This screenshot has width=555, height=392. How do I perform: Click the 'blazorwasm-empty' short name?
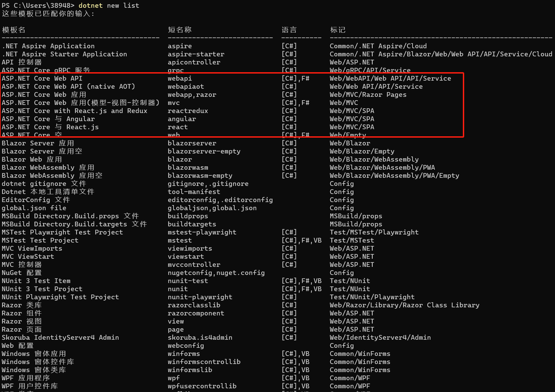pos(200,175)
